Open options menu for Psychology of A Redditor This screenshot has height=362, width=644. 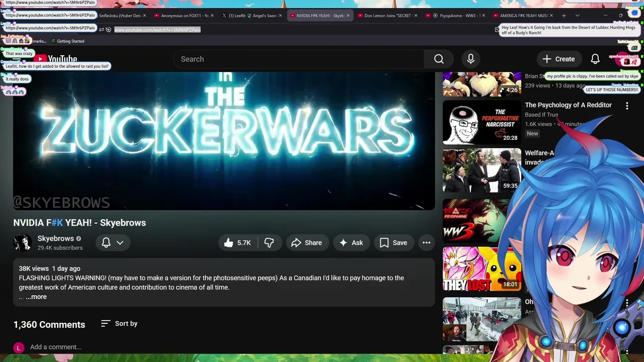[627, 106]
